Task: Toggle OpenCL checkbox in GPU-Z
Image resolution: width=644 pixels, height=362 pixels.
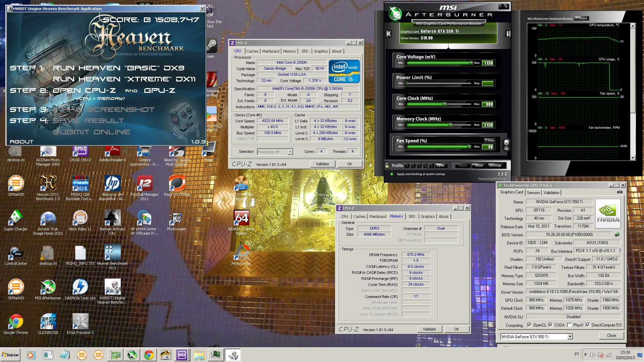Action: (529, 325)
